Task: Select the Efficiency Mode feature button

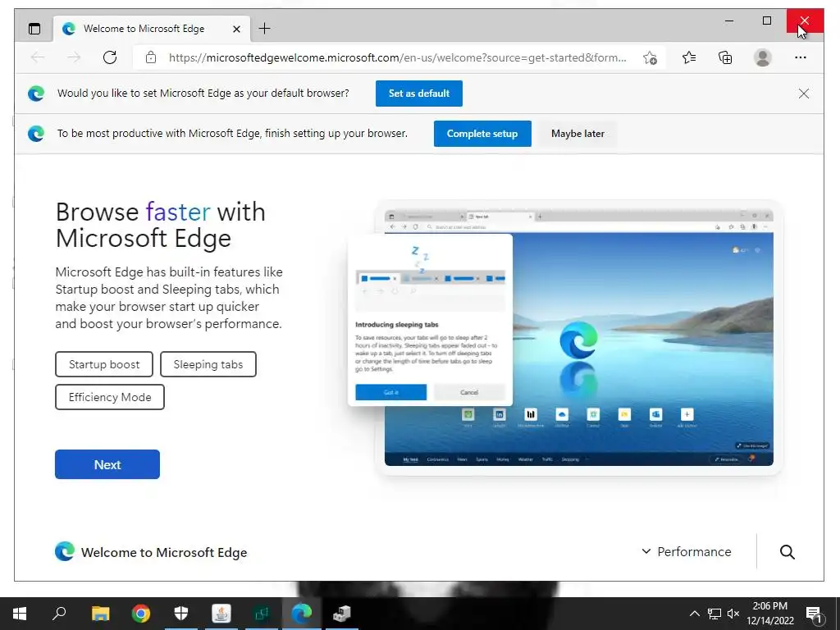Action: [x=110, y=397]
